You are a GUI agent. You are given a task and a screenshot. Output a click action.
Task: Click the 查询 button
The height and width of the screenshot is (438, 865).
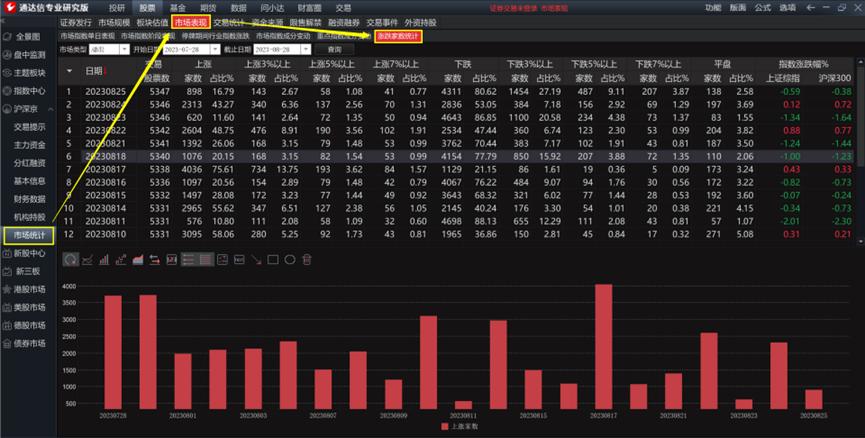pyautogui.click(x=334, y=49)
